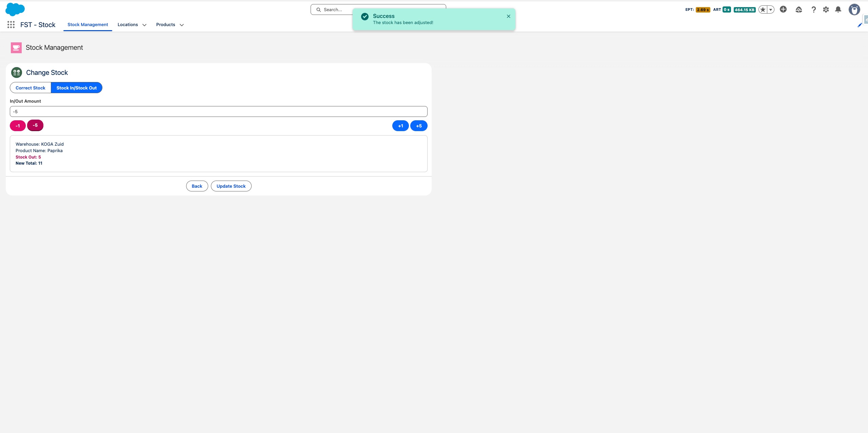Open the notifications bell

[838, 9]
